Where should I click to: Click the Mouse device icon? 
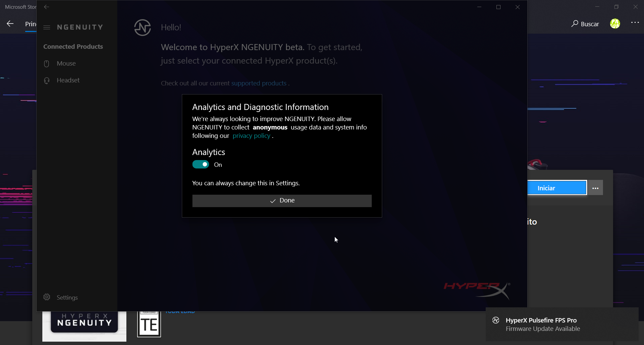[x=47, y=64]
